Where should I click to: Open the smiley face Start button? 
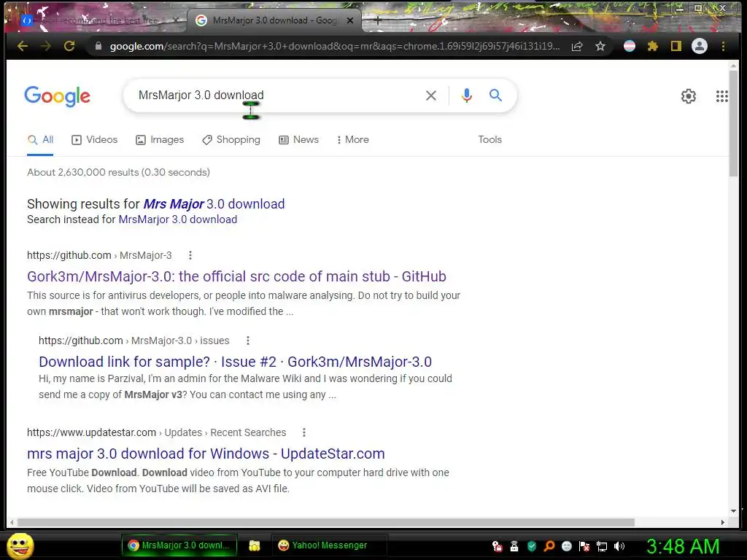[20, 545]
